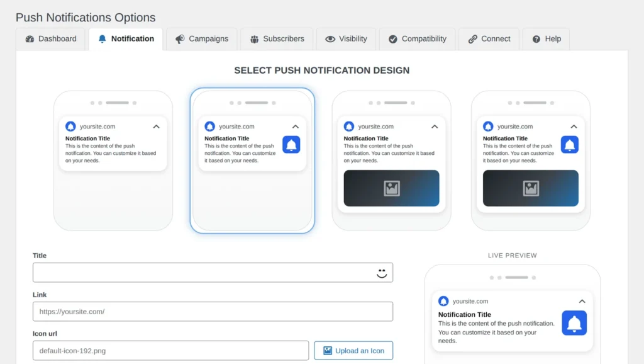Viewport: 644px width, 364px height.
Task: Open the Subscribers tab
Action: coord(277,38)
